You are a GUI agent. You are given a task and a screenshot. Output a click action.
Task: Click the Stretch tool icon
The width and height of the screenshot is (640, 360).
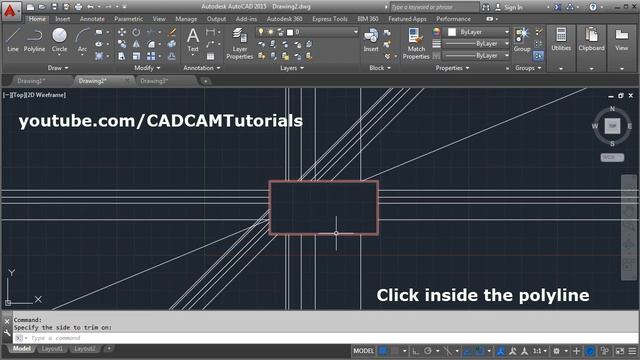click(122, 56)
